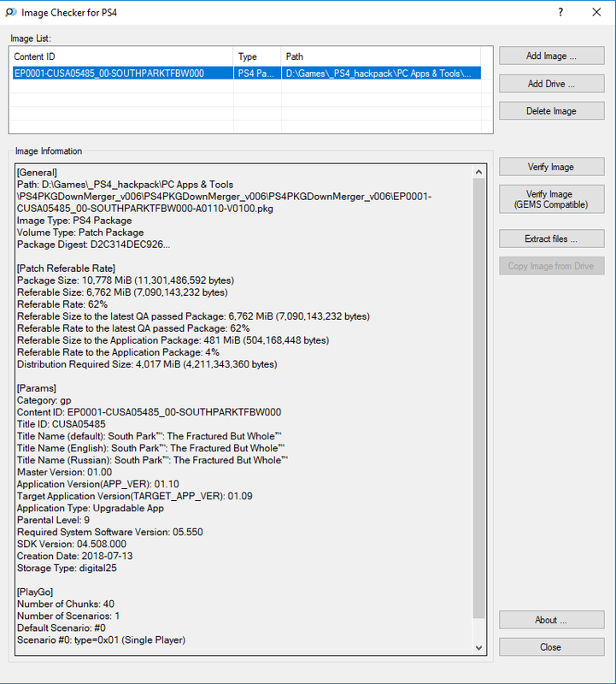
Task: Click the [PlayGo] section heading
Action: tap(35, 593)
